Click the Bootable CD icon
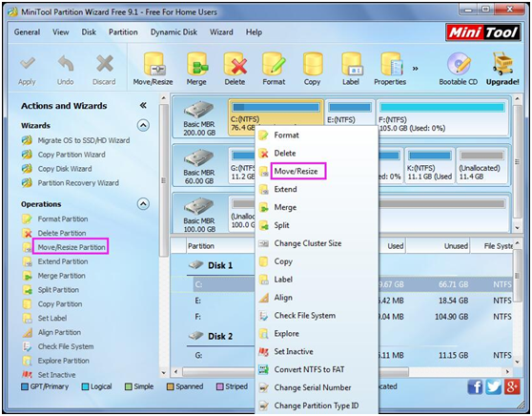The image size is (532, 416). tap(459, 64)
